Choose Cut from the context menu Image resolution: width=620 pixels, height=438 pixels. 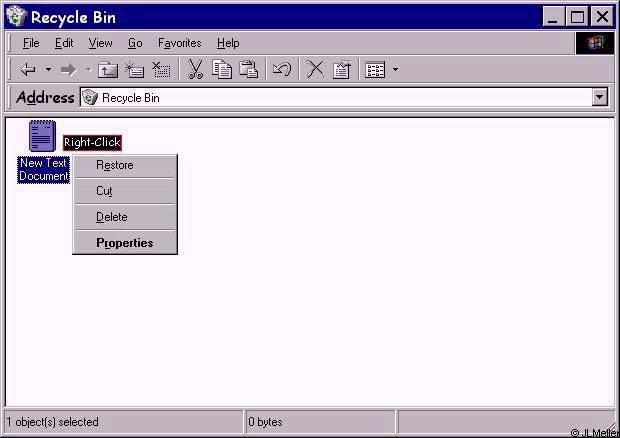(x=125, y=191)
